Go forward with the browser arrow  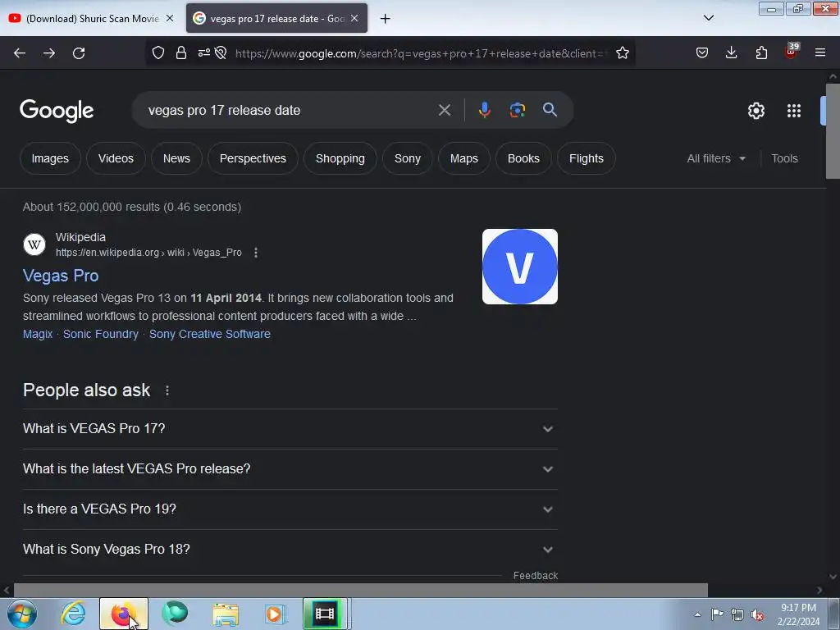point(49,53)
